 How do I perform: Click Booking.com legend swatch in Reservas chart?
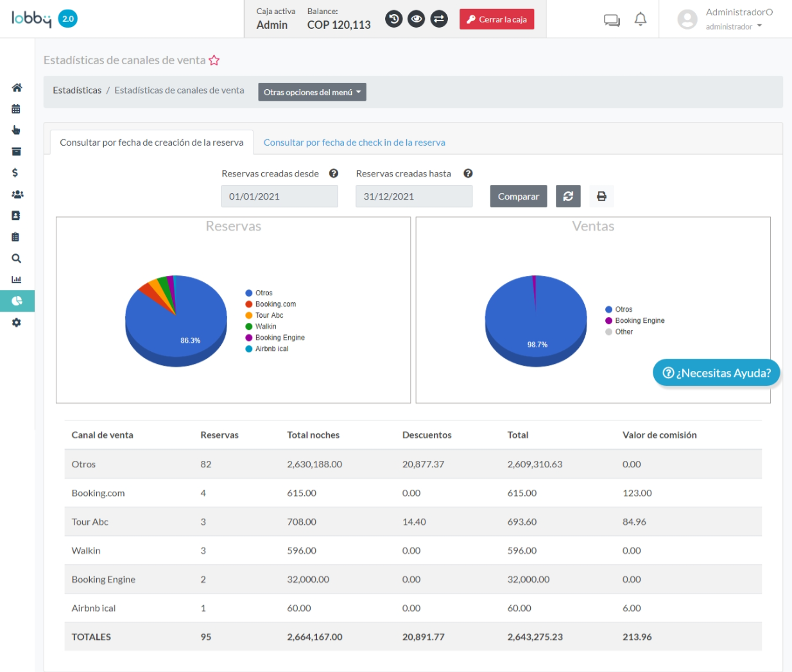click(249, 304)
